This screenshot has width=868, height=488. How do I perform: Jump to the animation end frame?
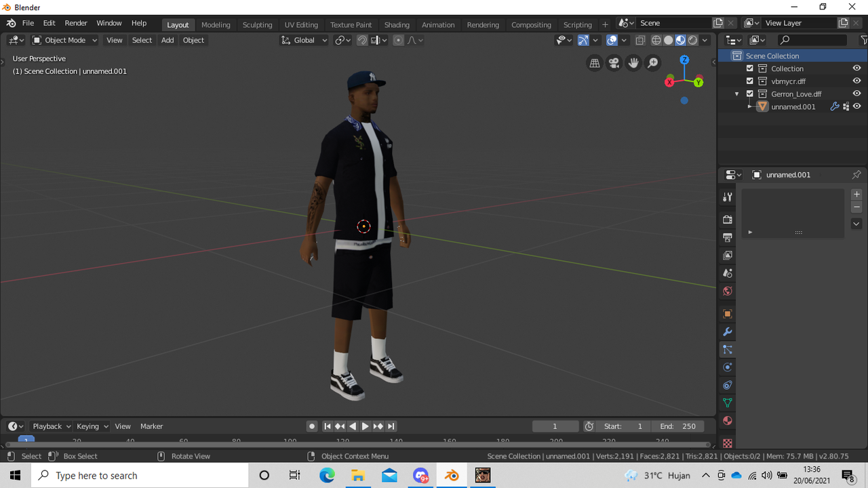pyautogui.click(x=391, y=426)
